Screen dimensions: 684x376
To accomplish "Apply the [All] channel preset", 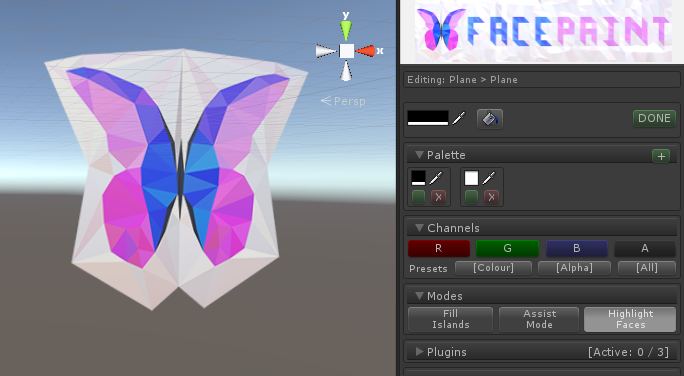I will pos(647,268).
